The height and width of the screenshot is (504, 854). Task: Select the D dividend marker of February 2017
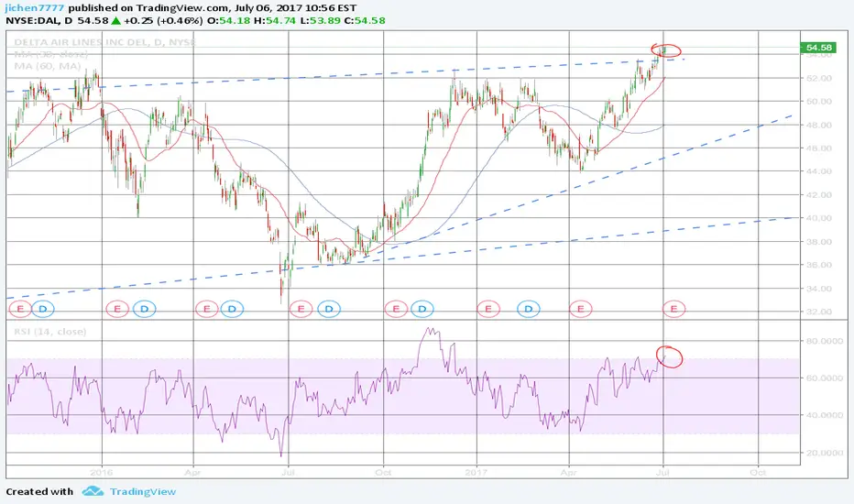coord(528,309)
